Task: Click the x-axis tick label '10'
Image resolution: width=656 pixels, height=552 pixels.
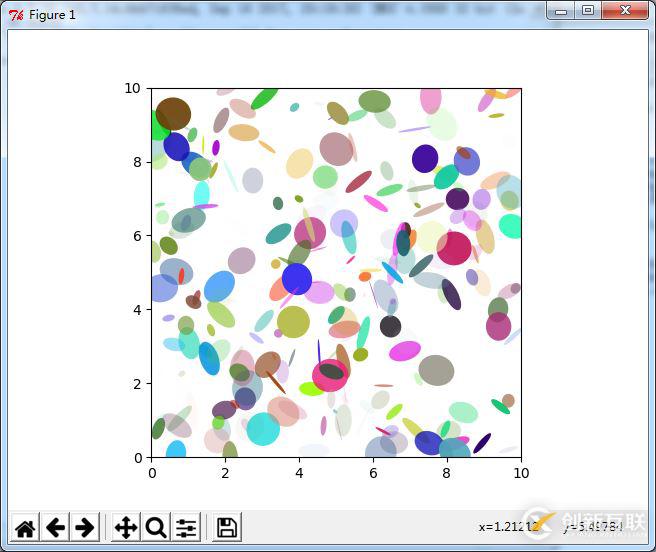Action: tap(521, 473)
